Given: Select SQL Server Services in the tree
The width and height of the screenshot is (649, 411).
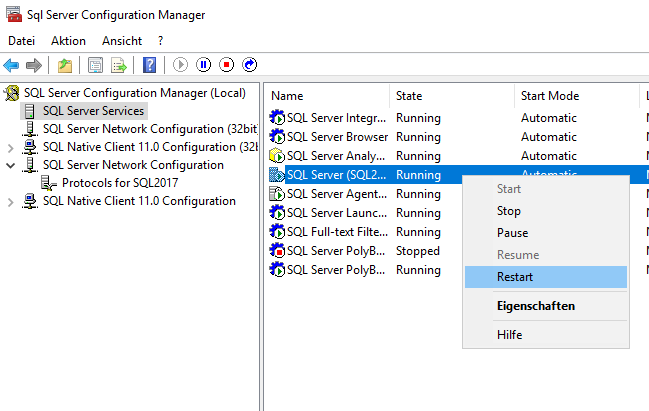Looking at the screenshot, I should tap(93, 111).
